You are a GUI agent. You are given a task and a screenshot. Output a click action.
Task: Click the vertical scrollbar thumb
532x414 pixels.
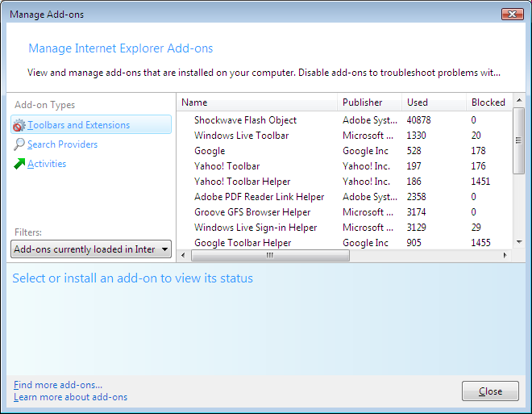519,140
